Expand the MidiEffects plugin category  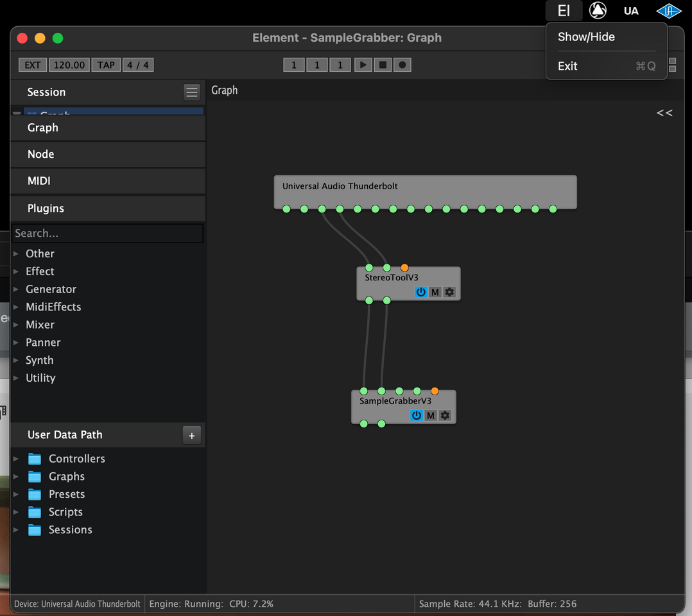16,307
